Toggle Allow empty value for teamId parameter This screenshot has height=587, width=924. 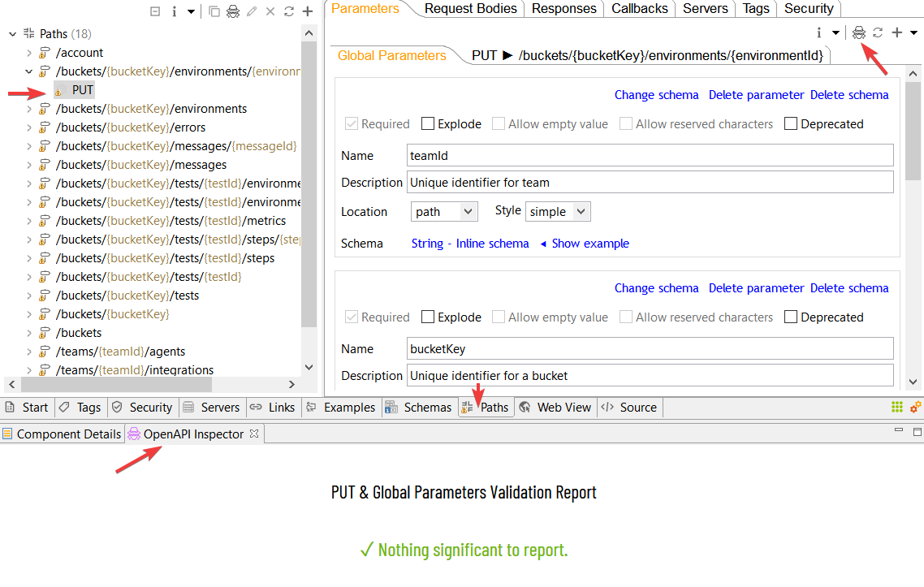(499, 123)
